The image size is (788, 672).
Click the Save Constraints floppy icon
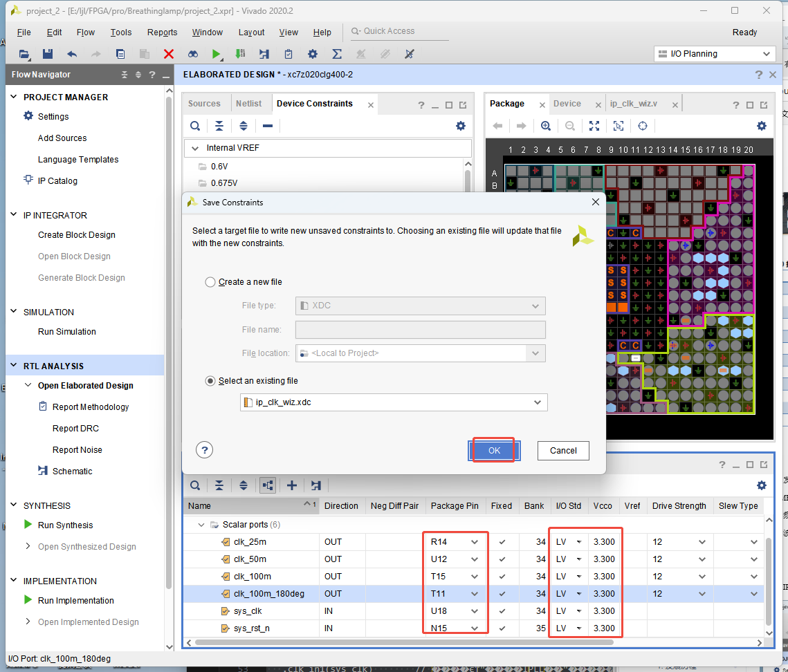click(x=47, y=54)
